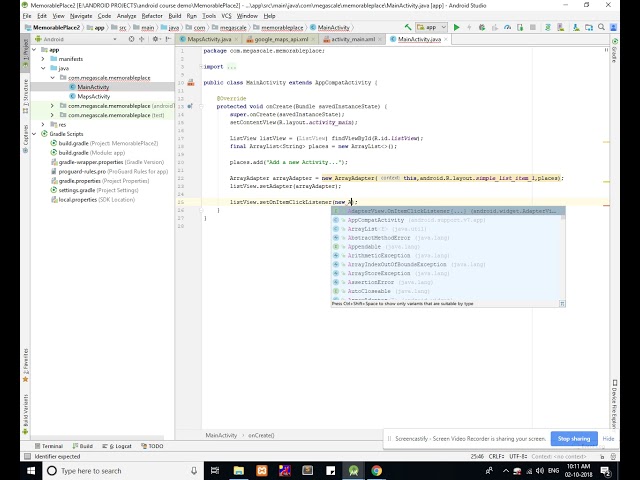Open Project Structure icon in toolbar
640x480 pixels.
589,27
